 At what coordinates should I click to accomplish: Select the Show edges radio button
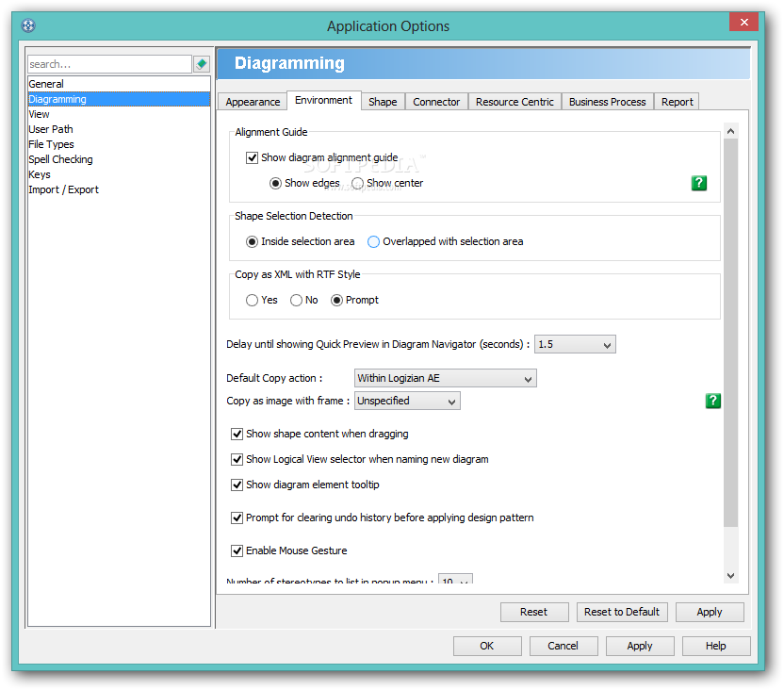click(x=275, y=184)
